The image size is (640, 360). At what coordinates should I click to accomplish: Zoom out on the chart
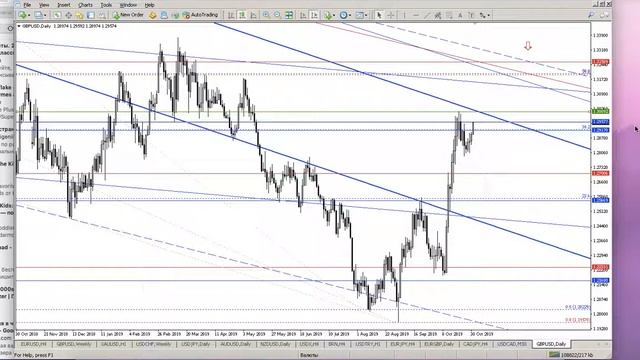click(278, 15)
